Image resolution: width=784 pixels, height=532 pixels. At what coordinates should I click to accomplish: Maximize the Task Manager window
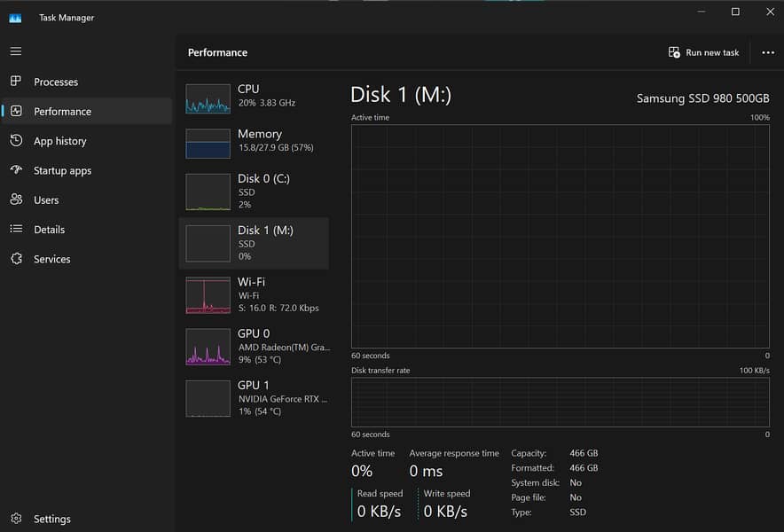coord(735,12)
